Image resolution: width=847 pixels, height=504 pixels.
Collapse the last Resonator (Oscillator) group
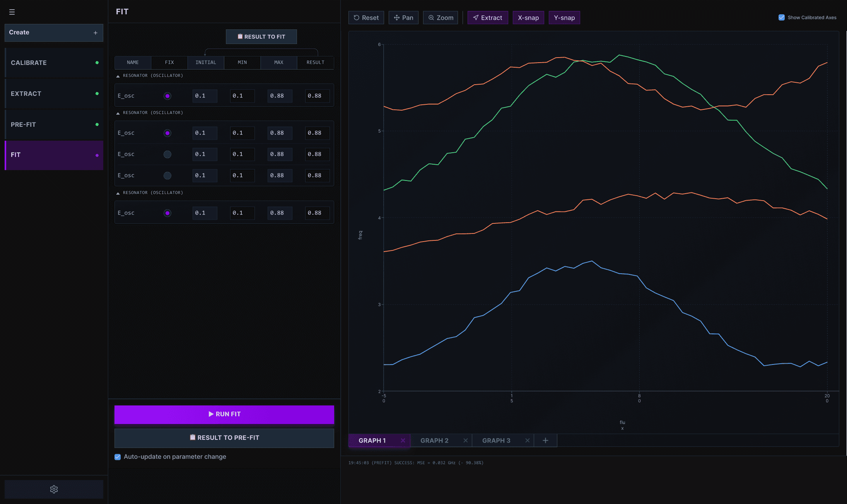coord(118,193)
